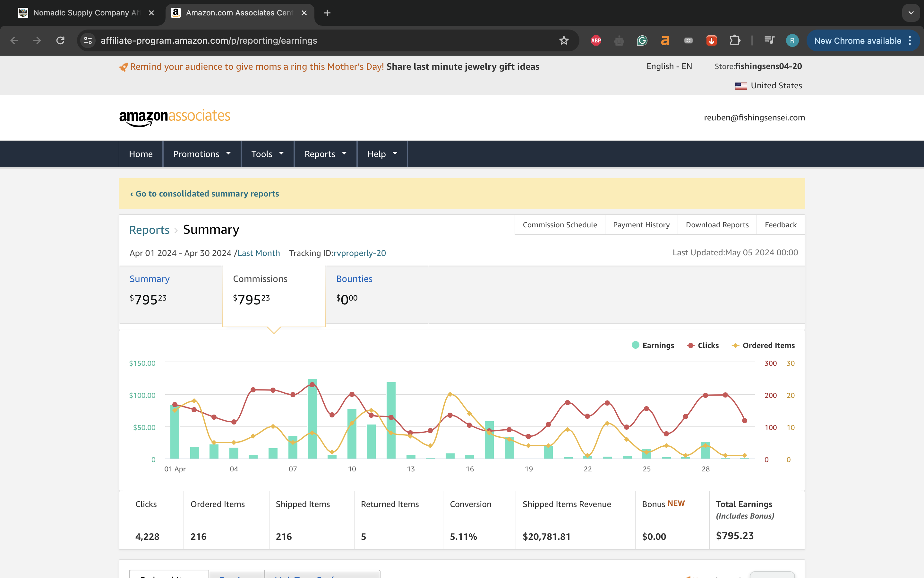Open the Extensions puzzle icon

pyautogui.click(x=735, y=40)
